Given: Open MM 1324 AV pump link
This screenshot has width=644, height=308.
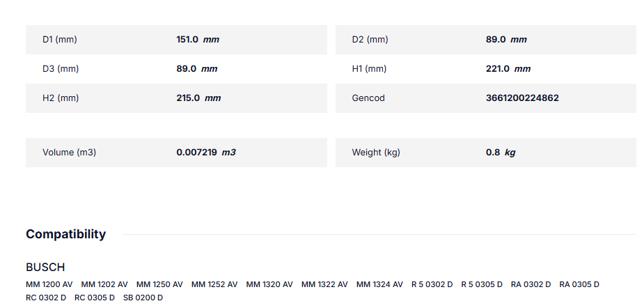Looking at the screenshot, I should (x=379, y=284).
